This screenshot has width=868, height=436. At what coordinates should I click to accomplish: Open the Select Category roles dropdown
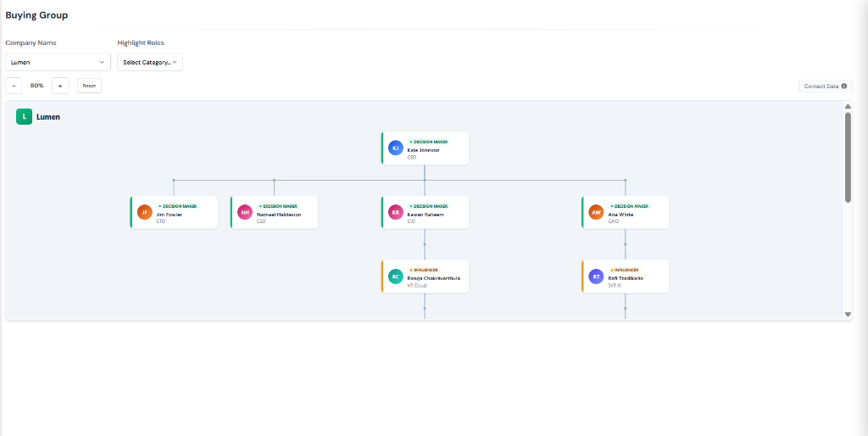pos(150,62)
